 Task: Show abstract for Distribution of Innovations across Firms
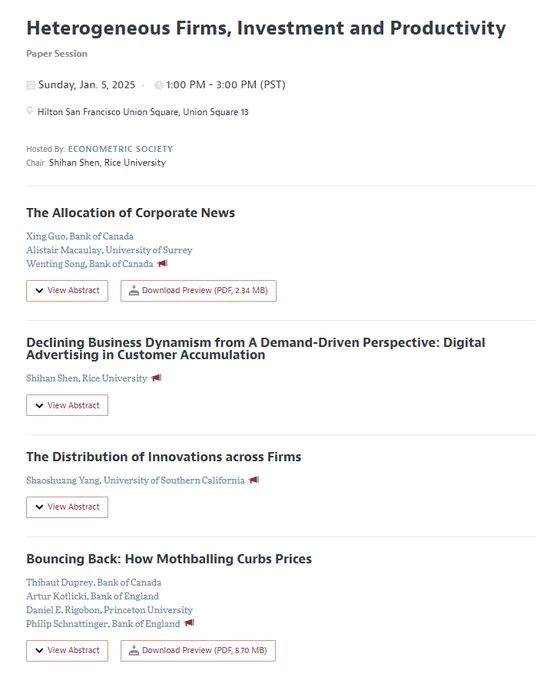[x=67, y=507]
